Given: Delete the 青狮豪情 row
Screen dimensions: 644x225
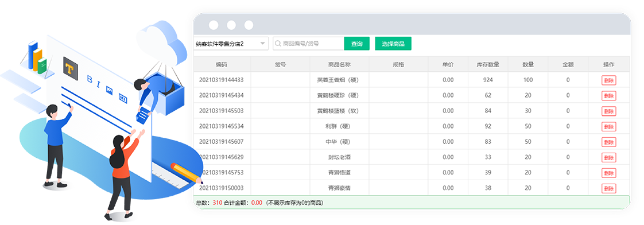Looking at the screenshot, I should [x=608, y=188].
